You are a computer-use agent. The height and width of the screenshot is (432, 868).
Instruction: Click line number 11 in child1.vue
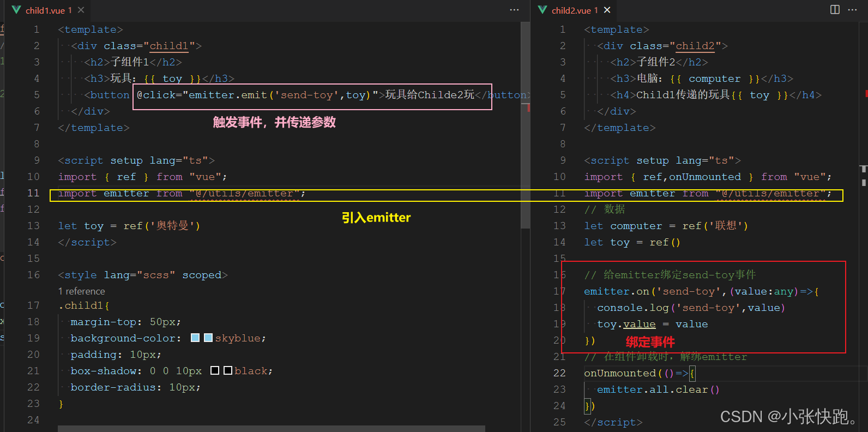tap(33, 193)
